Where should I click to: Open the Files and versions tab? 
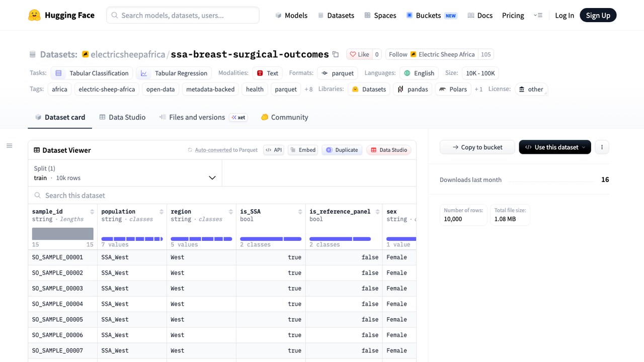point(202,117)
